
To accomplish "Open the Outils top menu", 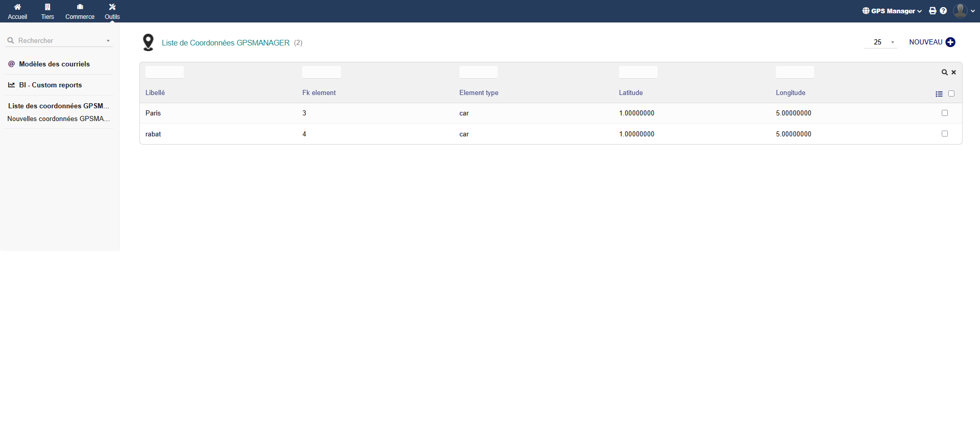I will (112, 11).
